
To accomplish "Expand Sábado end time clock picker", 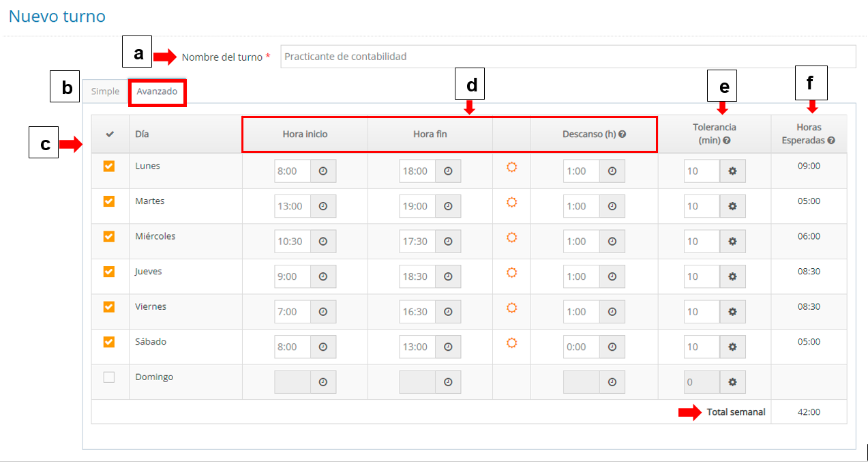I will 448,347.
